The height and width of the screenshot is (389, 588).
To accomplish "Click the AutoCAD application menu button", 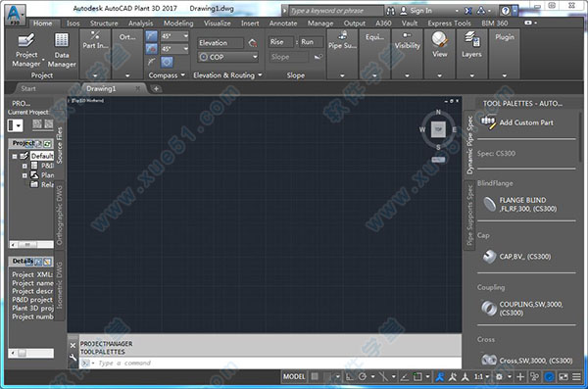I will point(16,15).
